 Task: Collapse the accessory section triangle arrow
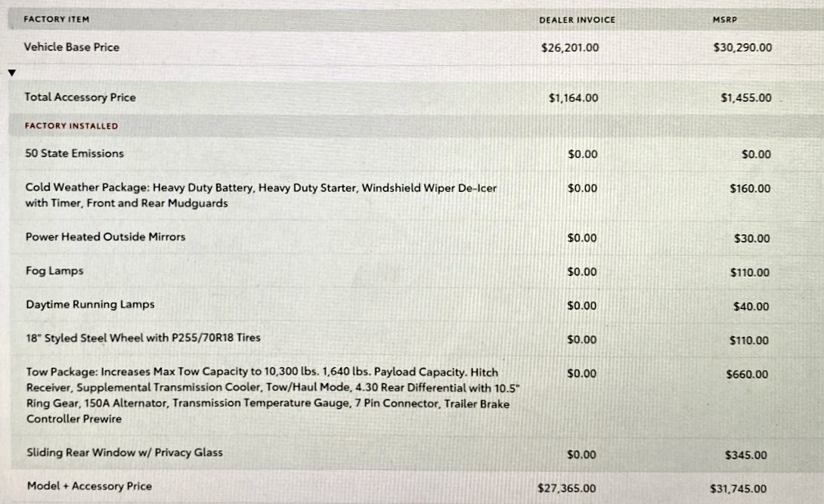[11, 73]
